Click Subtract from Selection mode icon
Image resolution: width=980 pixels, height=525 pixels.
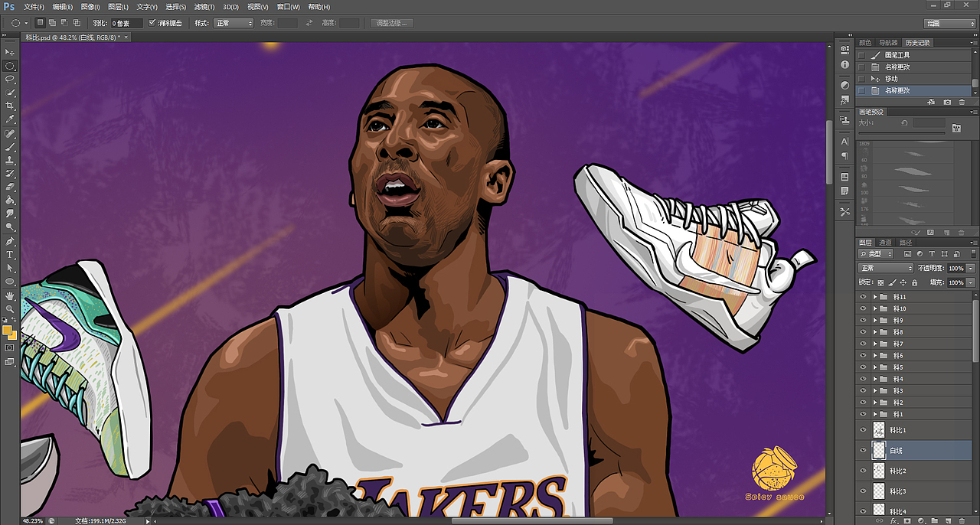[x=64, y=23]
